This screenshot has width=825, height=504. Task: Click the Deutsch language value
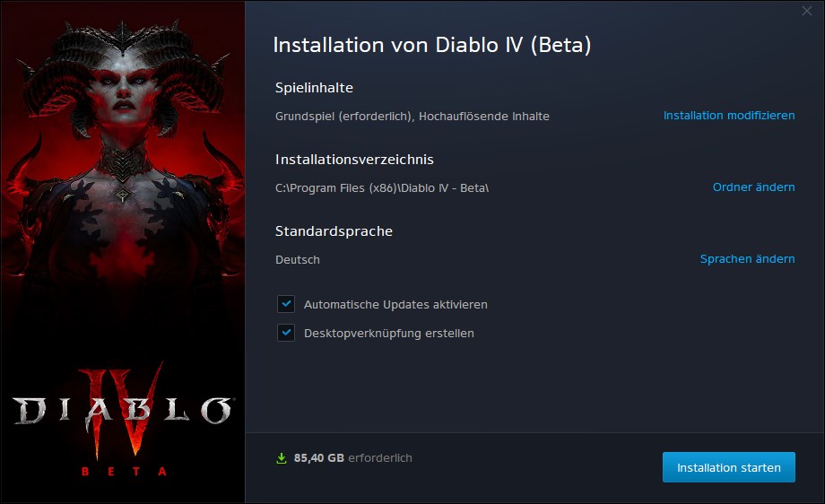298,260
